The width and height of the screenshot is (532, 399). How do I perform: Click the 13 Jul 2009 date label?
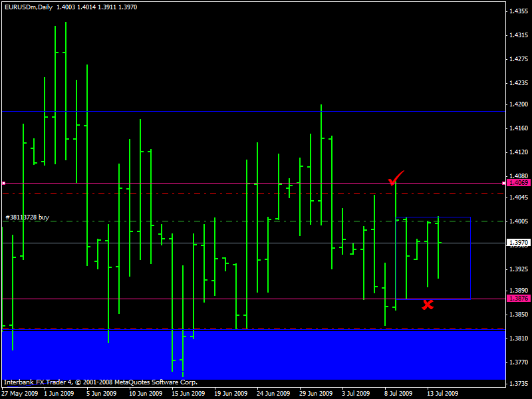pos(442,393)
